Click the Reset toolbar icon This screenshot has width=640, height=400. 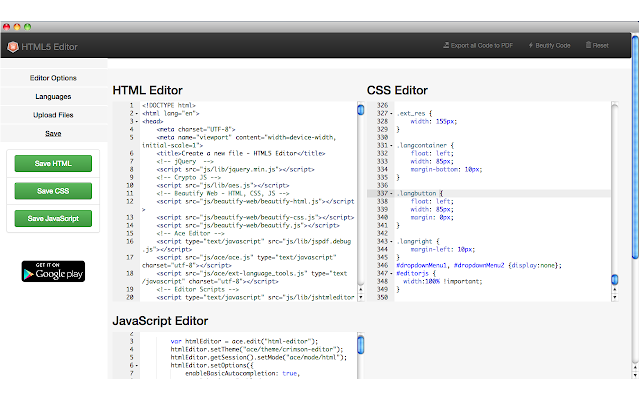(587, 45)
